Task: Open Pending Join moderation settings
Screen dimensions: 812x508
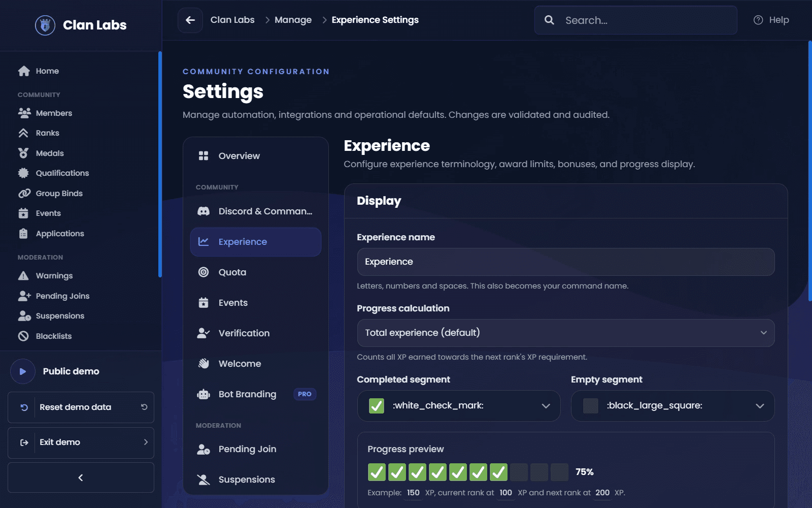Action: [x=256, y=449]
